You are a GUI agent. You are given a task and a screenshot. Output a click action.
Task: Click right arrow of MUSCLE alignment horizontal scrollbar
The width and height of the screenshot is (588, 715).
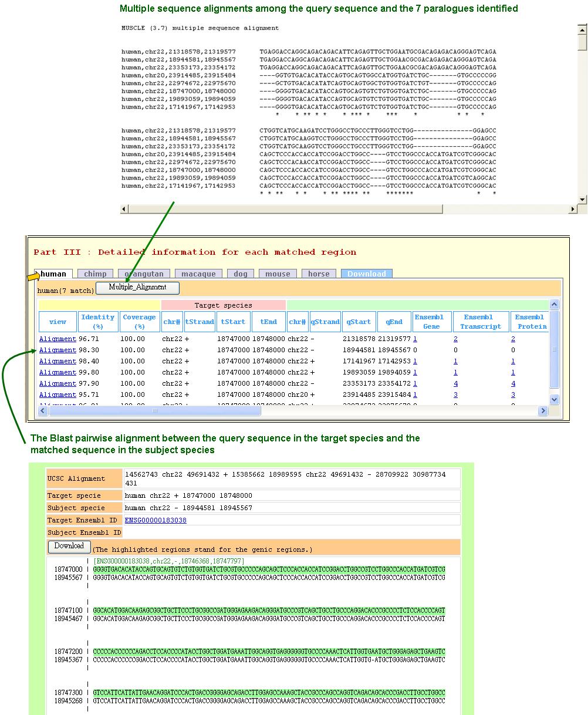click(573, 209)
